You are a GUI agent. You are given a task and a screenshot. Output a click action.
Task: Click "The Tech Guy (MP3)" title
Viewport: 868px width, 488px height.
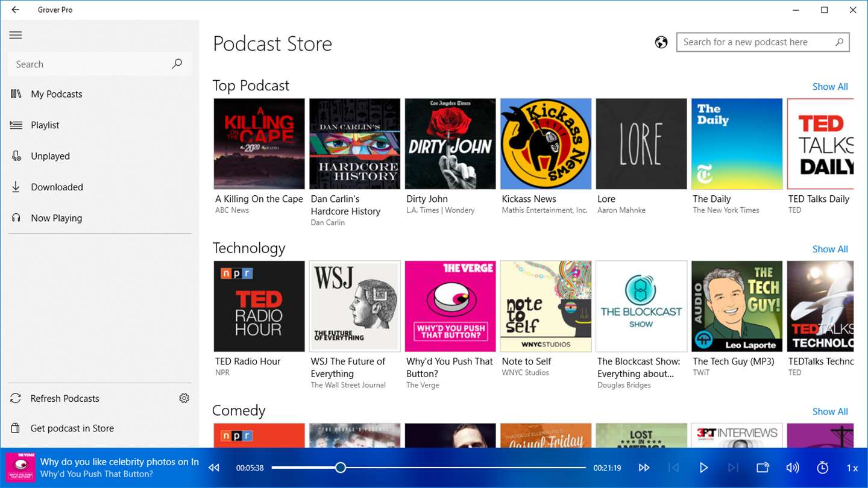pos(733,361)
